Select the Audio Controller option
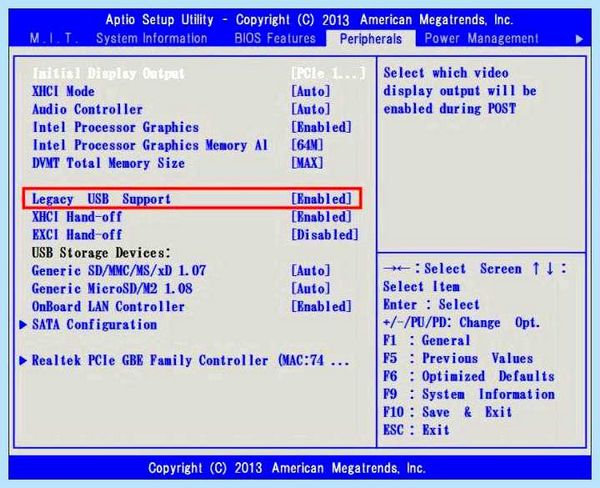The image size is (600, 488). (x=88, y=109)
